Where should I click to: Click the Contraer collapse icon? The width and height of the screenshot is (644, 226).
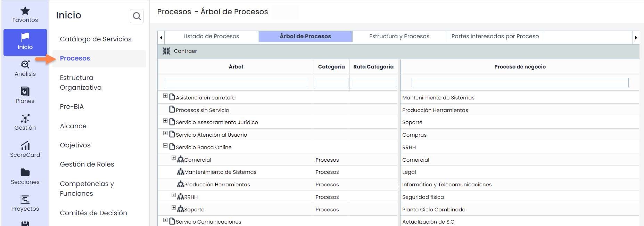[166, 51]
